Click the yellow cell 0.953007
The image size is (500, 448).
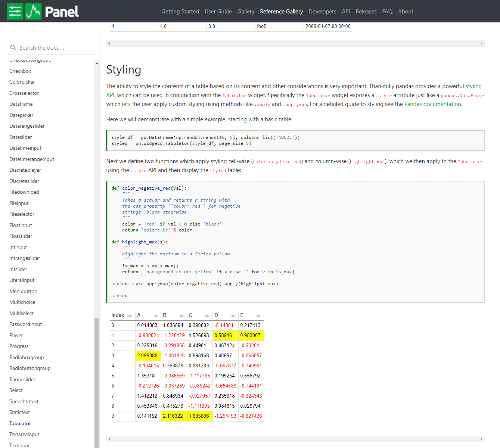pos(251,335)
